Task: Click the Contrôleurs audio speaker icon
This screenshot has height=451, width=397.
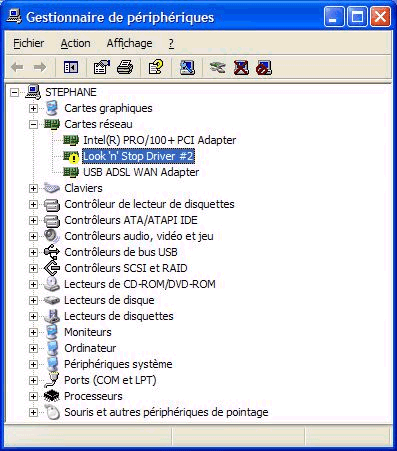Action: point(52,236)
